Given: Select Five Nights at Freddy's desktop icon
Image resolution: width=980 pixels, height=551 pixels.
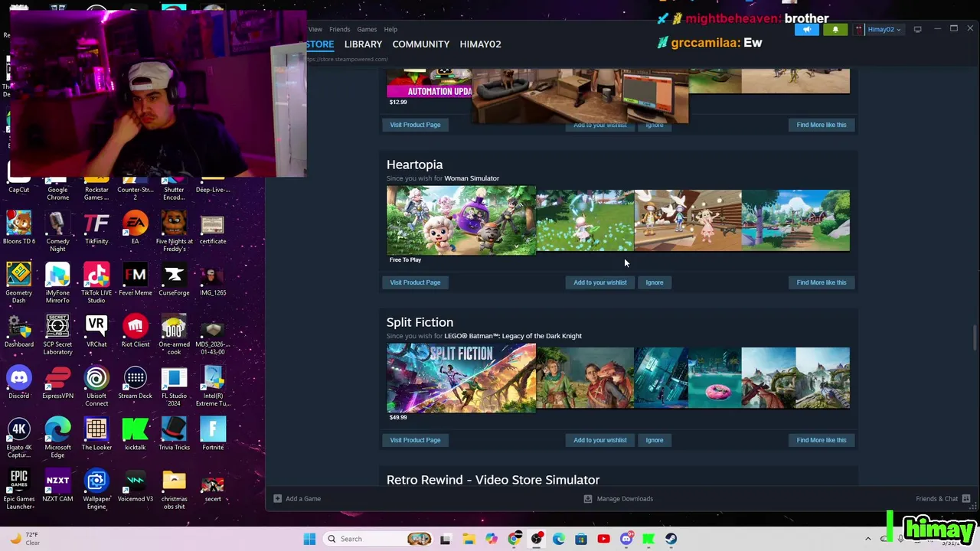Looking at the screenshot, I should coord(174,232).
